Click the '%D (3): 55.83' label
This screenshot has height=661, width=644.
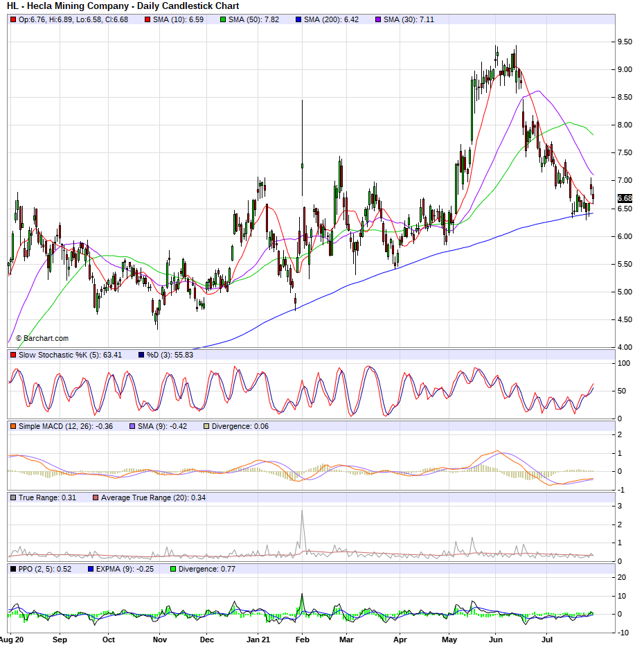170,355
